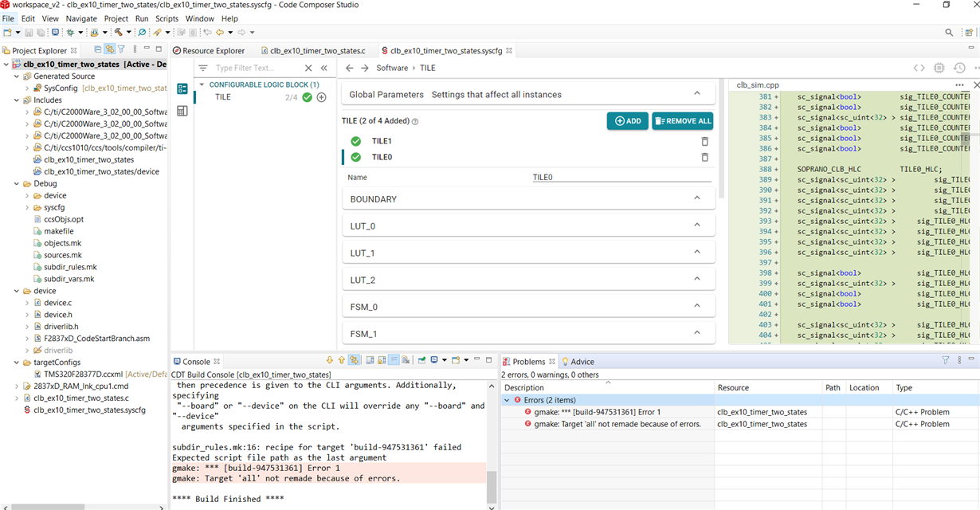Viewport: 980px width, 510px height.
Task: Open the Problems view filter icon
Action: tap(946, 361)
